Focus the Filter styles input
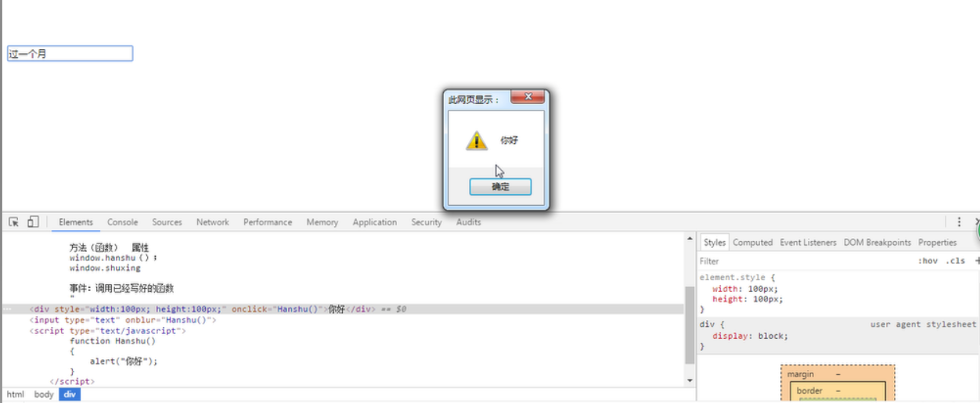This screenshot has height=403, width=980. [806, 261]
